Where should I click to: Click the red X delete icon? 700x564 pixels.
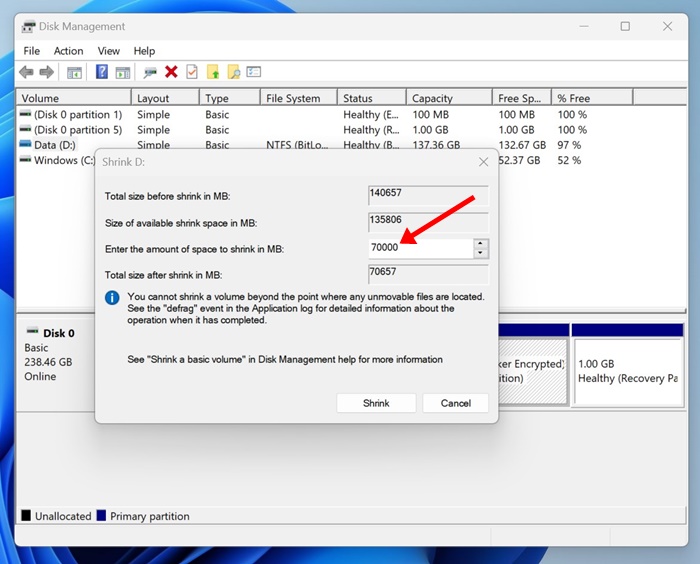pyautogui.click(x=171, y=71)
